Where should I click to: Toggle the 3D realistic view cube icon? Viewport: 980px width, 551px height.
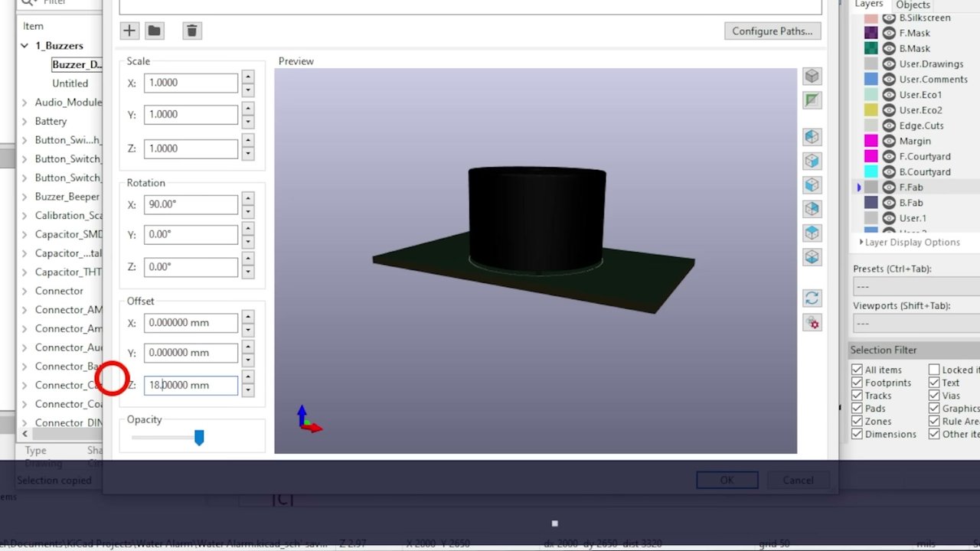click(812, 76)
